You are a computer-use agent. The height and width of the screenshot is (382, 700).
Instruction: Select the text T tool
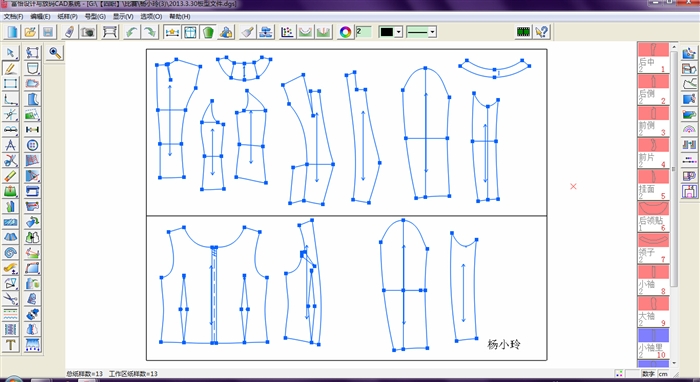point(10,345)
